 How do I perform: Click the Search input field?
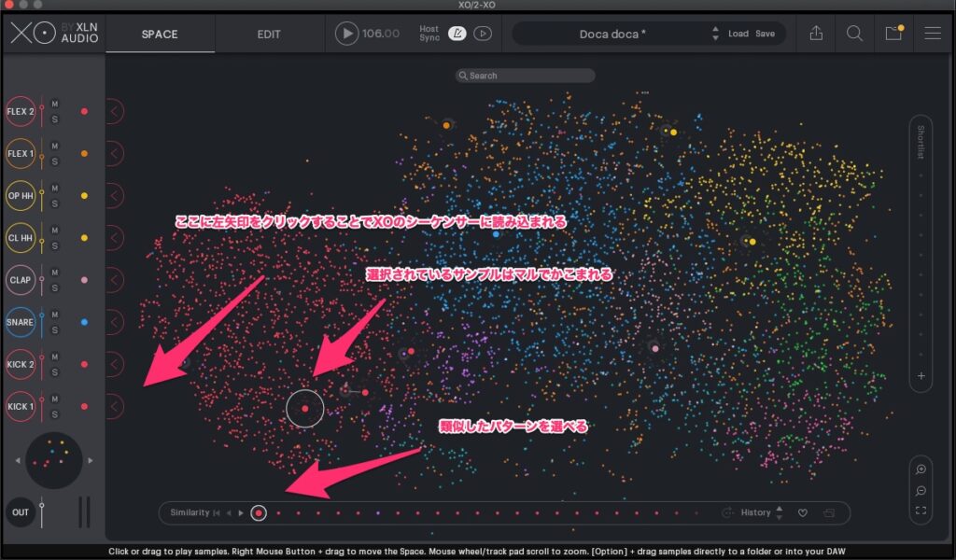pos(525,76)
